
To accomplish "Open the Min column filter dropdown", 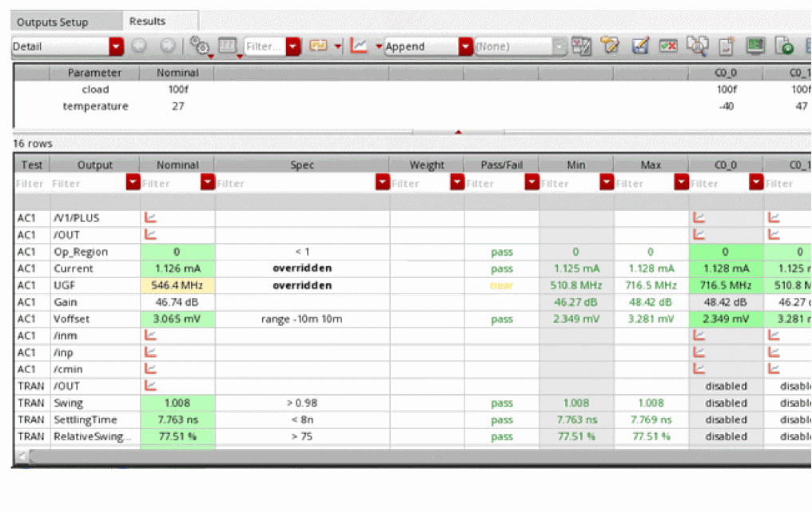I will tap(607, 182).
